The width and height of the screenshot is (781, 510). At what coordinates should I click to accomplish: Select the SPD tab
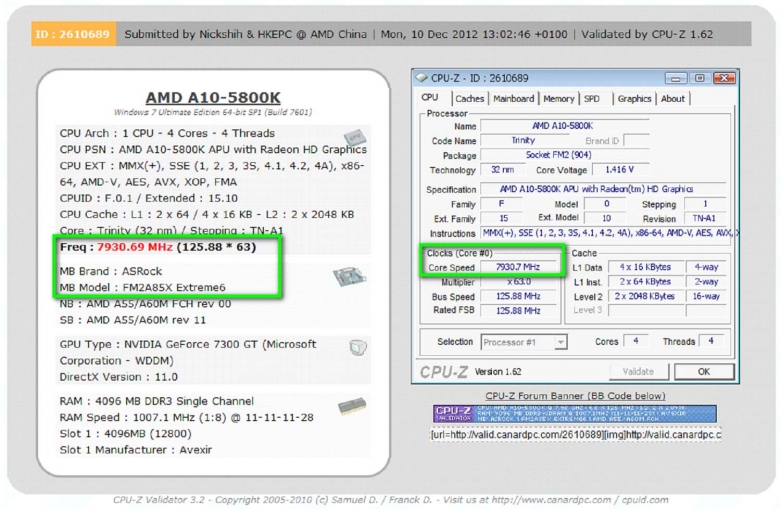click(x=592, y=99)
